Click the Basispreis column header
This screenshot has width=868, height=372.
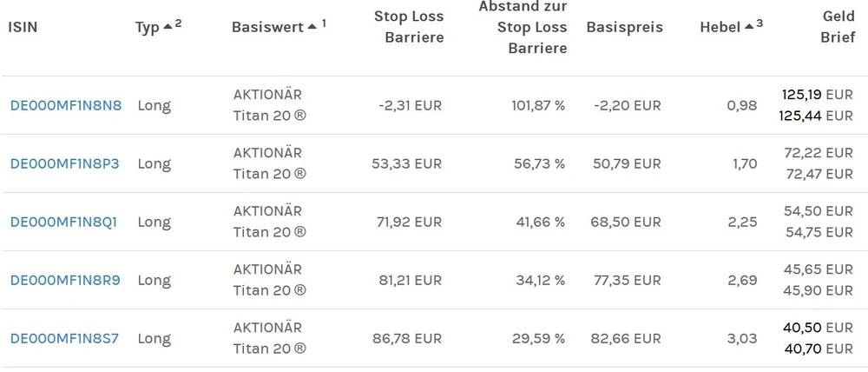(x=624, y=27)
